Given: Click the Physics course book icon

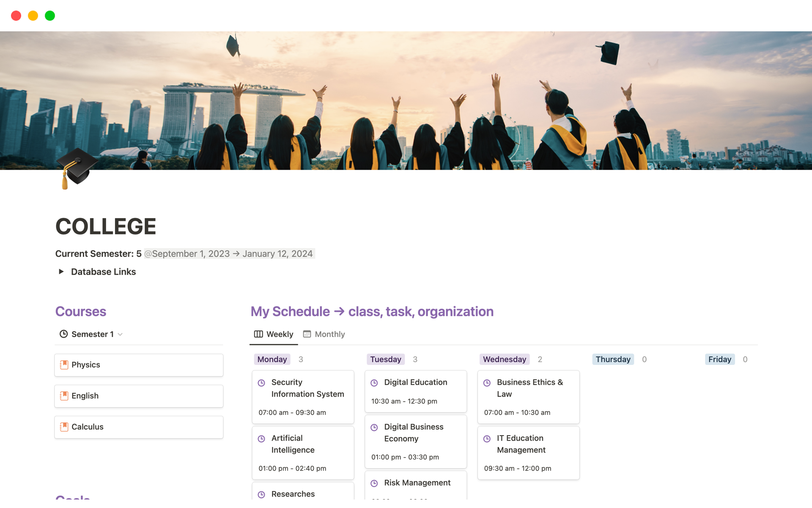Looking at the screenshot, I should pos(64,364).
